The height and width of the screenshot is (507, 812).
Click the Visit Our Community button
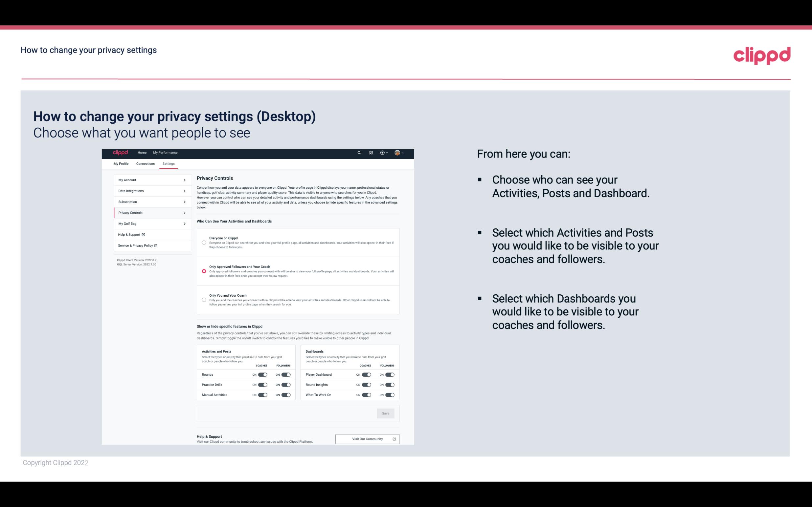(367, 439)
